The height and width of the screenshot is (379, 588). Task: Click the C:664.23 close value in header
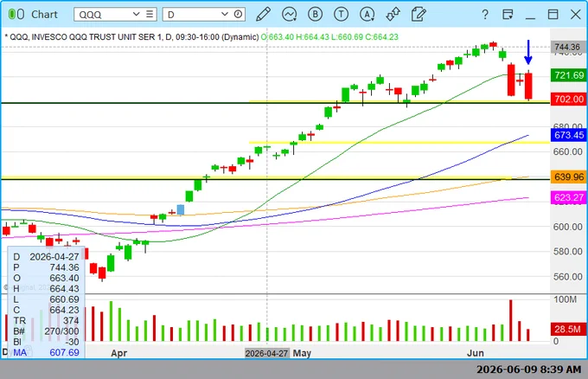click(381, 36)
